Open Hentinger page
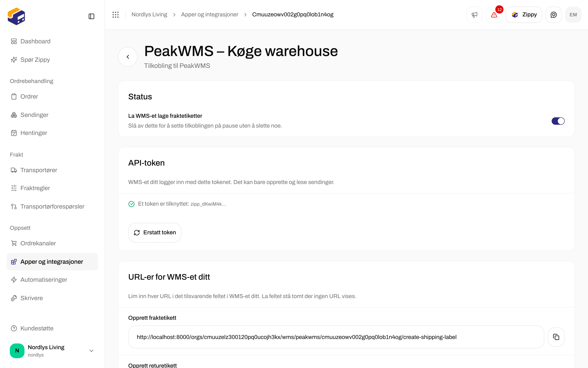This screenshot has height=368, width=588. (x=52, y=133)
